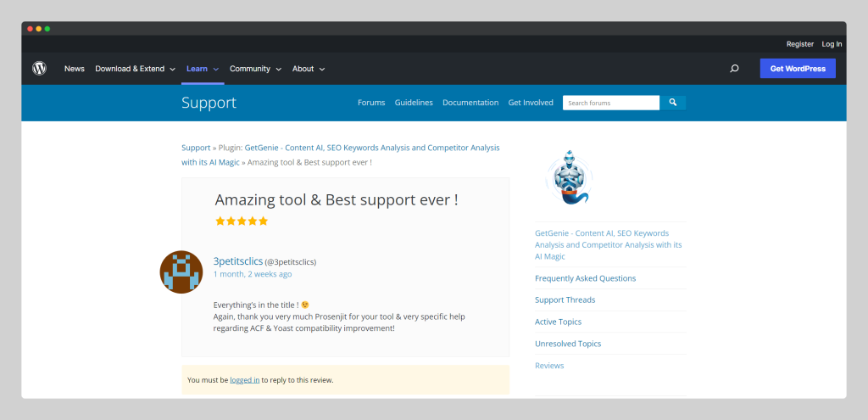Click the forum search submit button
Image resolution: width=868 pixels, height=420 pixels.
(x=672, y=103)
